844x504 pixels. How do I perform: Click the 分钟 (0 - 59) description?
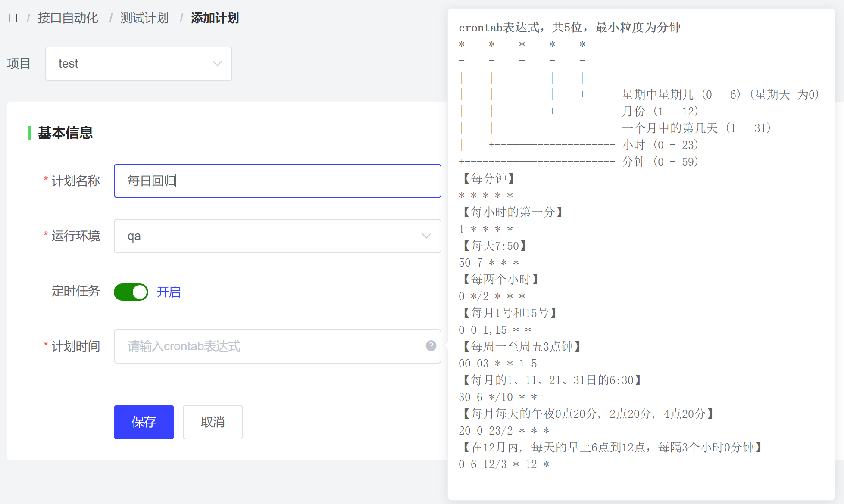(660, 162)
